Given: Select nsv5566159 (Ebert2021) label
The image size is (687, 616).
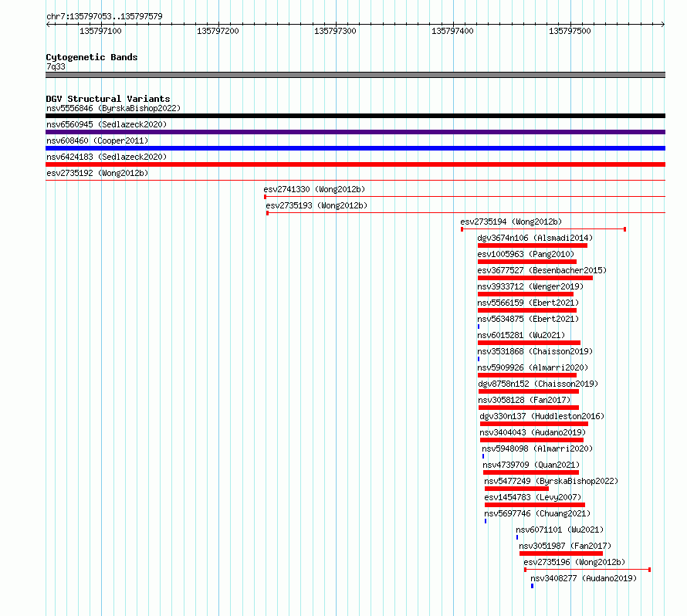Looking at the screenshot, I should click(x=528, y=303).
